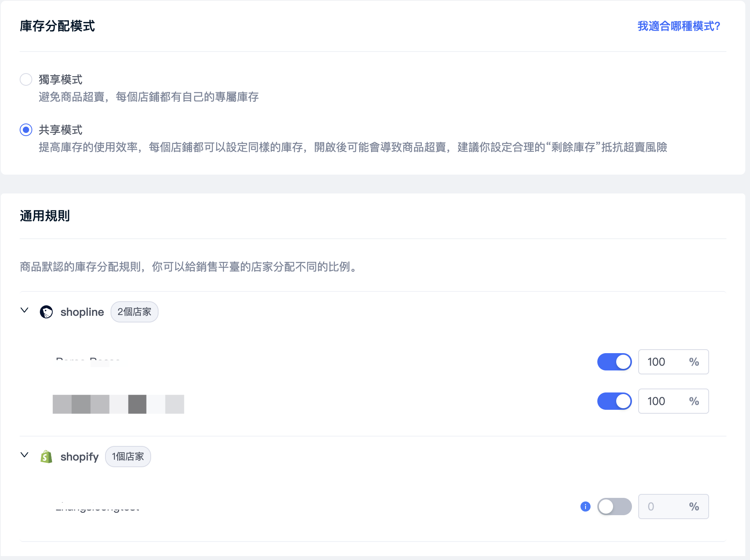Image resolution: width=750 pixels, height=560 pixels.
Task: Disable the first shopline store toggle
Action: [x=614, y=362]
